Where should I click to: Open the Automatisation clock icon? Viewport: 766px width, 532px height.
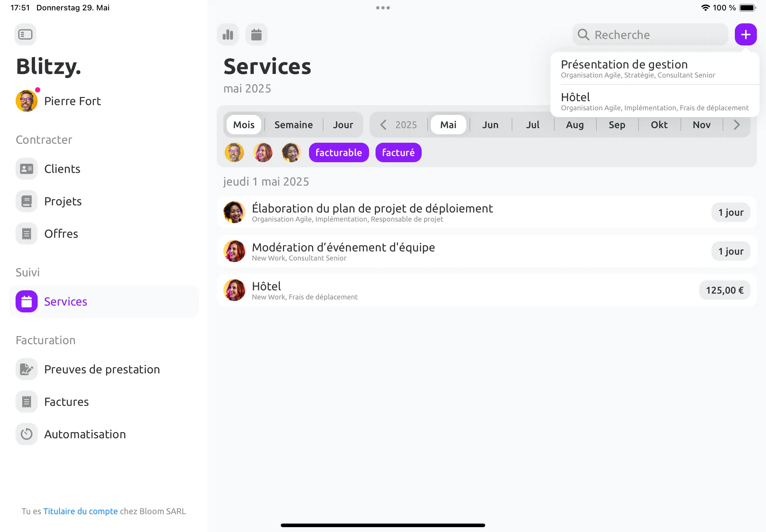click(x=27, y=434)
